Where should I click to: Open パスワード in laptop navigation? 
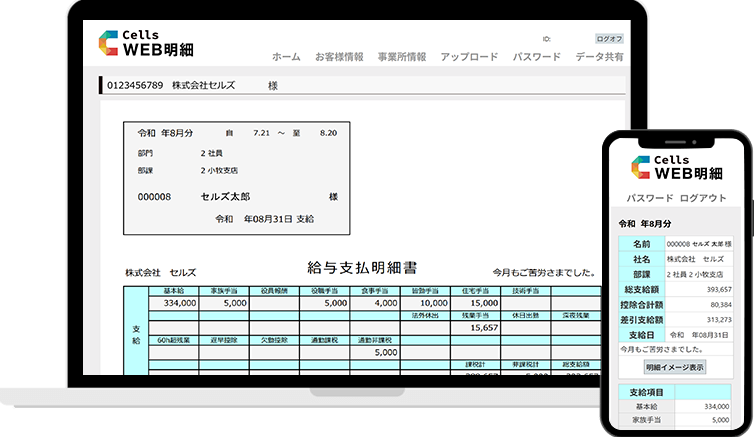tap(536, 57)
